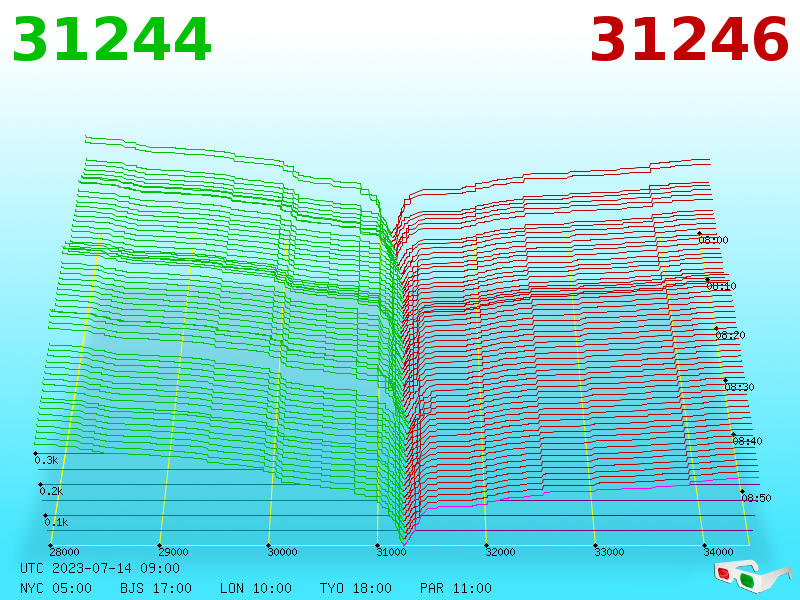Click the 0.2k depth axis label
The image size is (800, 600).
(52, 491)
